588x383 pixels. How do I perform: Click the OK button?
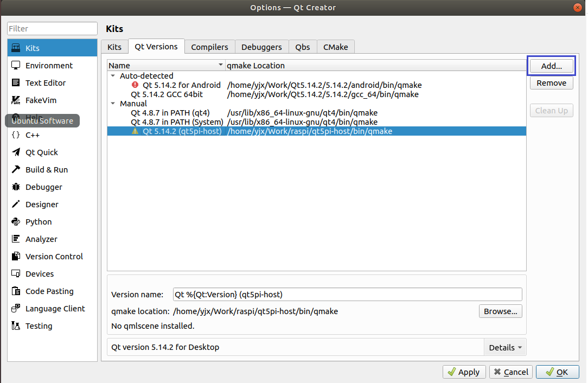[557, 372]
